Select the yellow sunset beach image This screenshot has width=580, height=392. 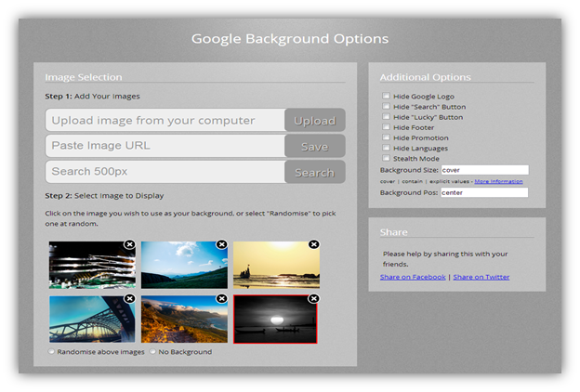pos(276,265)
